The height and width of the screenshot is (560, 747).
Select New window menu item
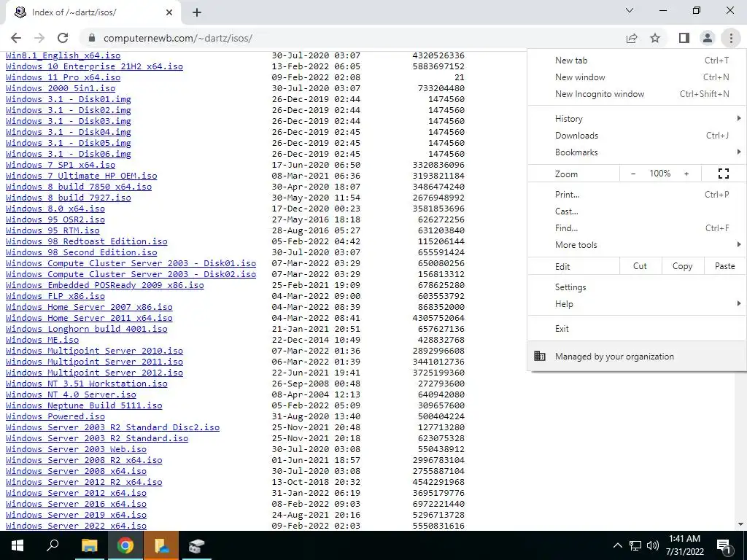[x=637, y=77]
